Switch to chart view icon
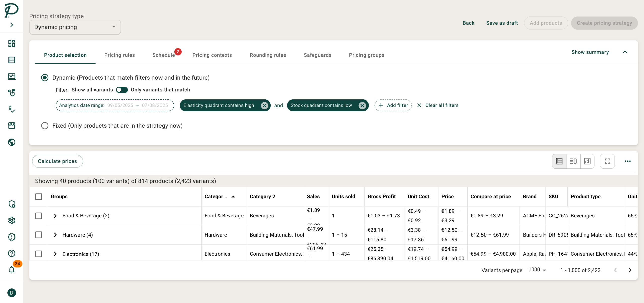 click(x=587, y=161)
